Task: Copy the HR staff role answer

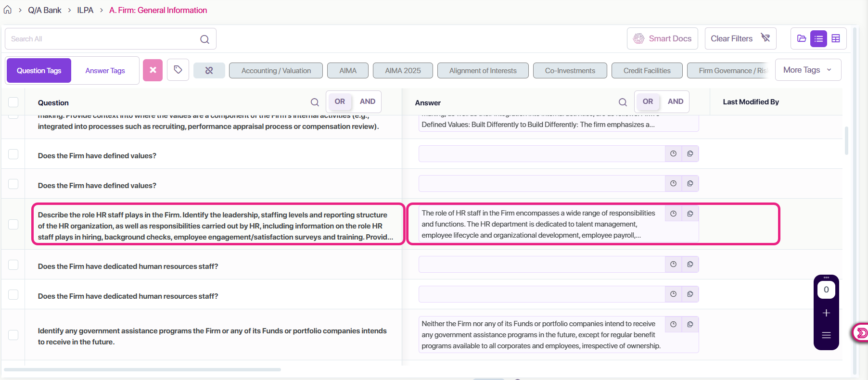Action: pyautogui.click(x=690, y=214)
